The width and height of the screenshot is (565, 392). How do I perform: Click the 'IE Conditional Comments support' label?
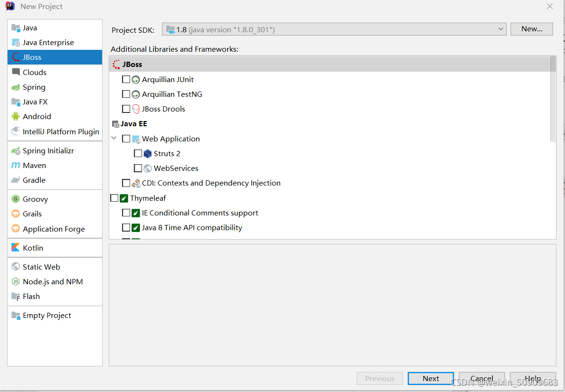tap(200, 213)
